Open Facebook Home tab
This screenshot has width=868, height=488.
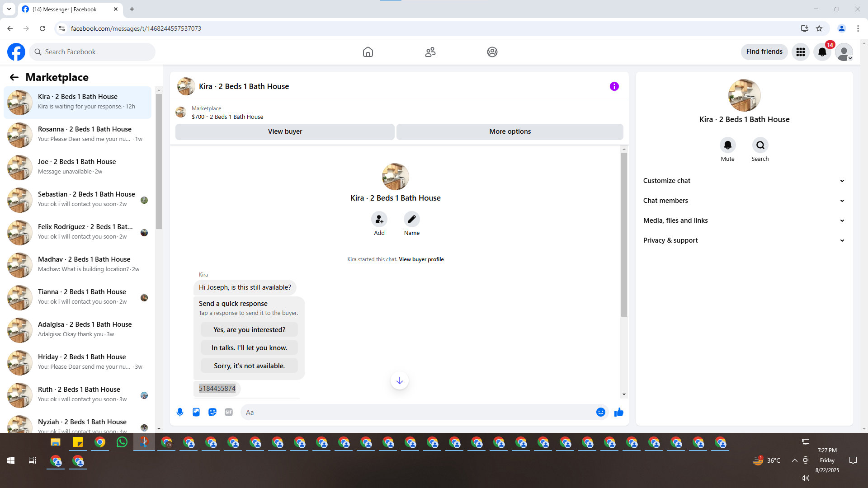368,52
